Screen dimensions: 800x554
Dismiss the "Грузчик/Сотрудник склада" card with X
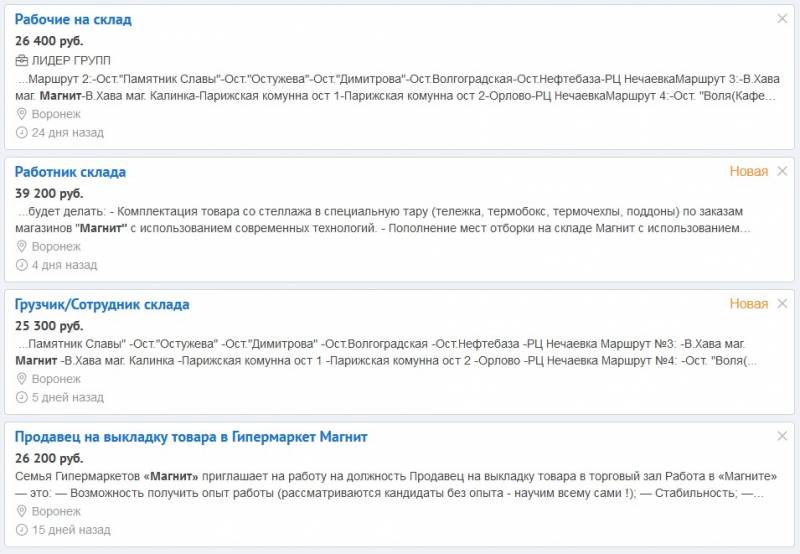[x=782, y=304]
